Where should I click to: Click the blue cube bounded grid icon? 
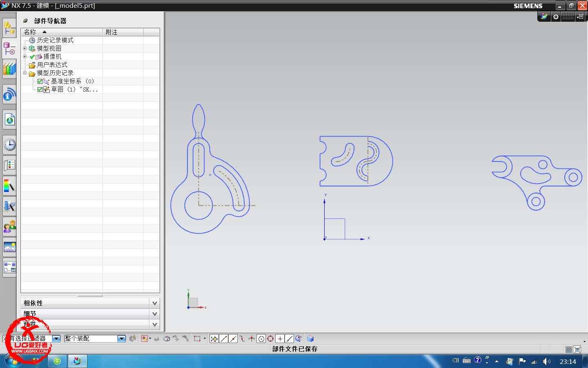click(310, 339)
